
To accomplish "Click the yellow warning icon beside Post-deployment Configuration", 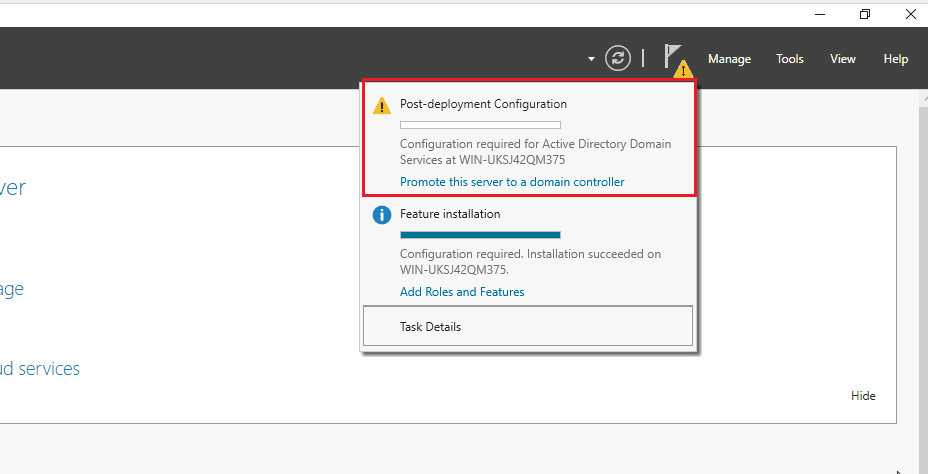I will (382, 107).
